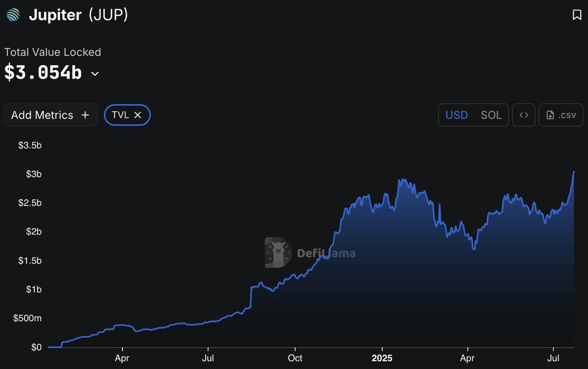Screen dimensions: 588x369
Task: Switch chart denomination to USD
Action: (456, 115)
